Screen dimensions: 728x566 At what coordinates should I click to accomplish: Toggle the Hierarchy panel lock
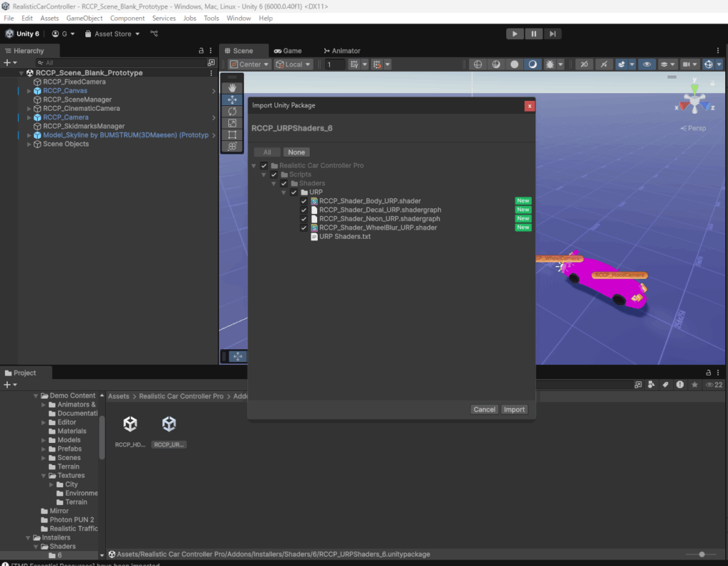point(201,50)
